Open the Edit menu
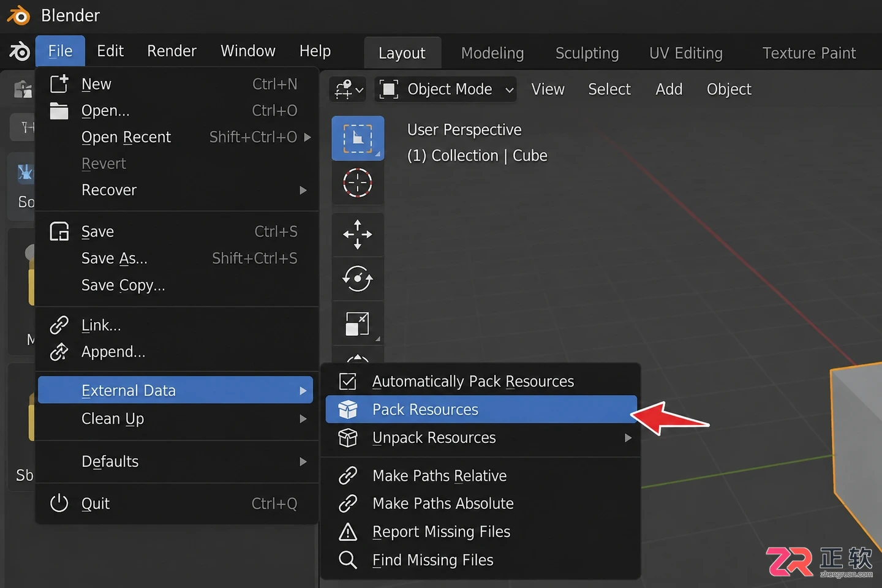Image resolution: width=882 pixels, height=588 pixels. 110,51
